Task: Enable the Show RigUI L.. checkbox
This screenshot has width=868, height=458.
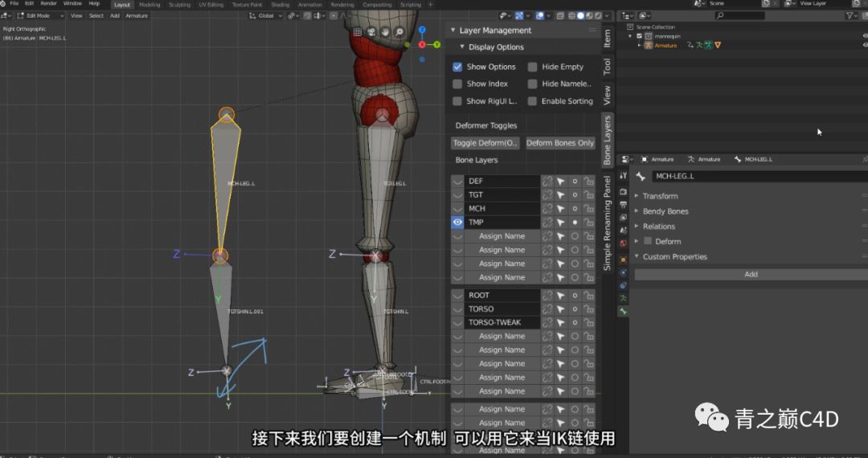Action: point(457,101)
